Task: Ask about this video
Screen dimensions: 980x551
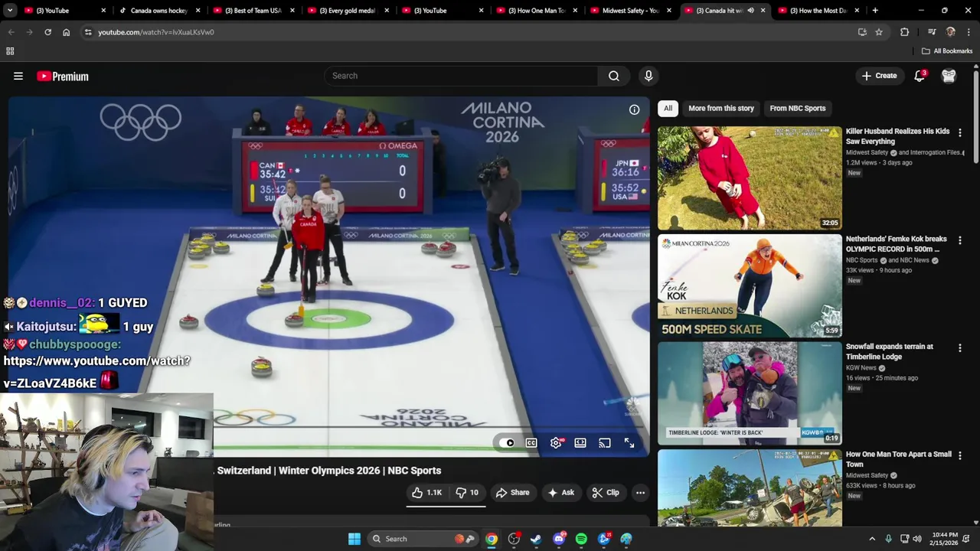Action: 560,492
